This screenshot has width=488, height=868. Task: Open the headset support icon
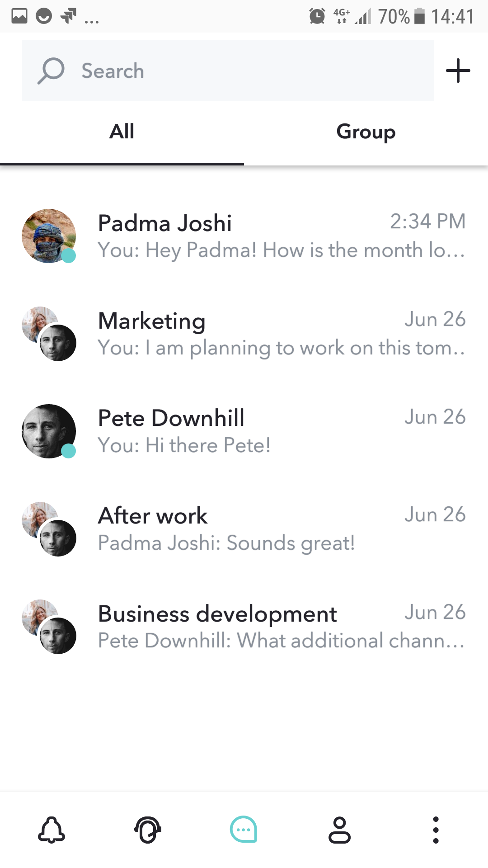[x=148, y=830]
